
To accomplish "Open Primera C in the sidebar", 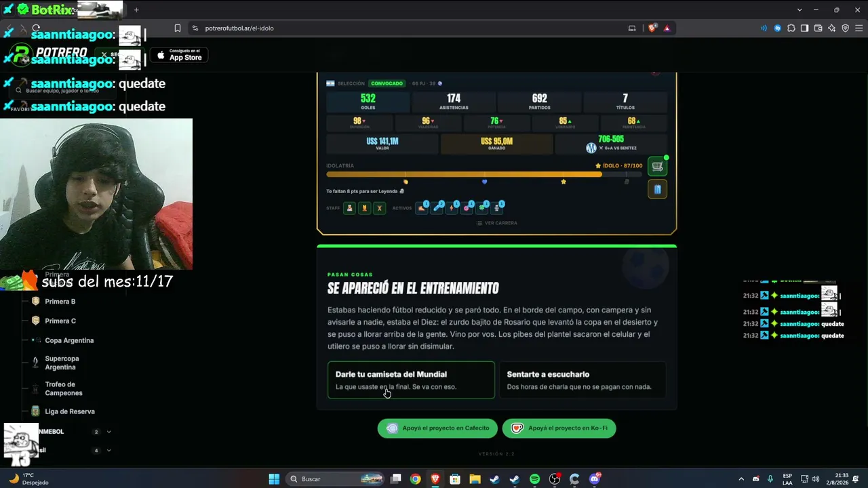I will [x=60, y=321].
